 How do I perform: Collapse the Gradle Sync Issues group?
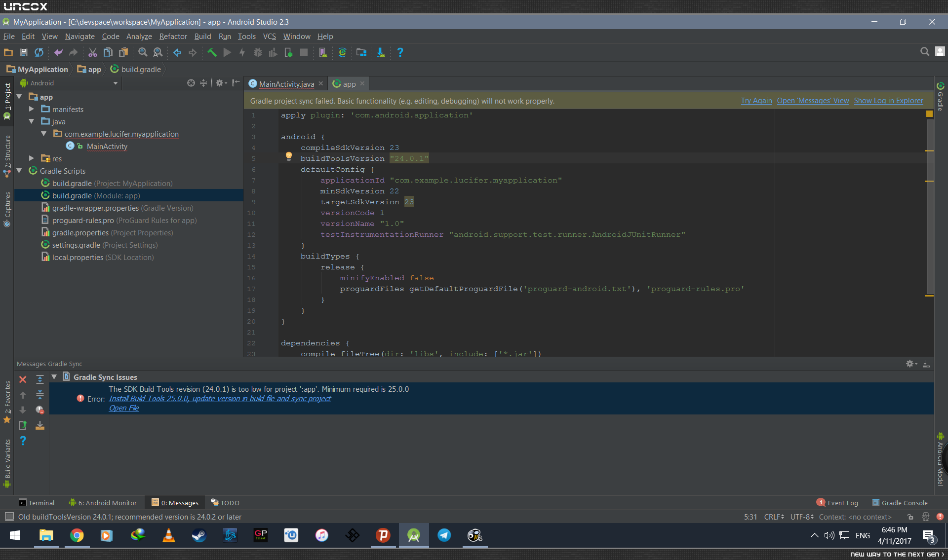point(54,377)
